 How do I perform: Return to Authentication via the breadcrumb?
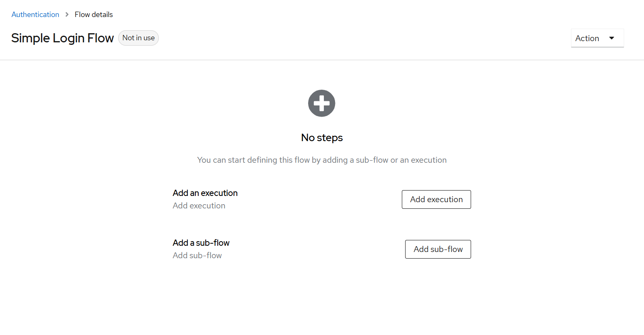[35, 14]
